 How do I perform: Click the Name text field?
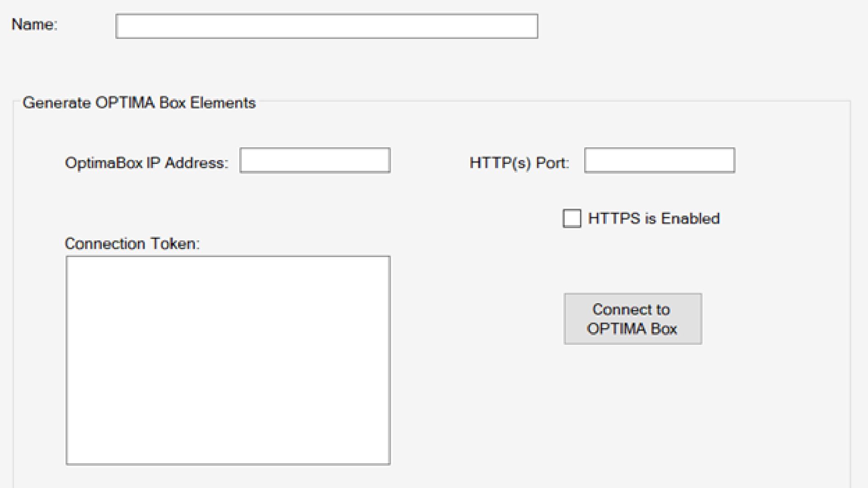click(x=326, y=26)
